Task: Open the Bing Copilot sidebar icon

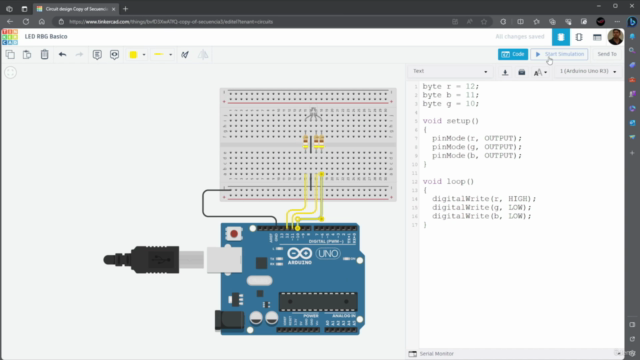Action: [x=632, y=22]
